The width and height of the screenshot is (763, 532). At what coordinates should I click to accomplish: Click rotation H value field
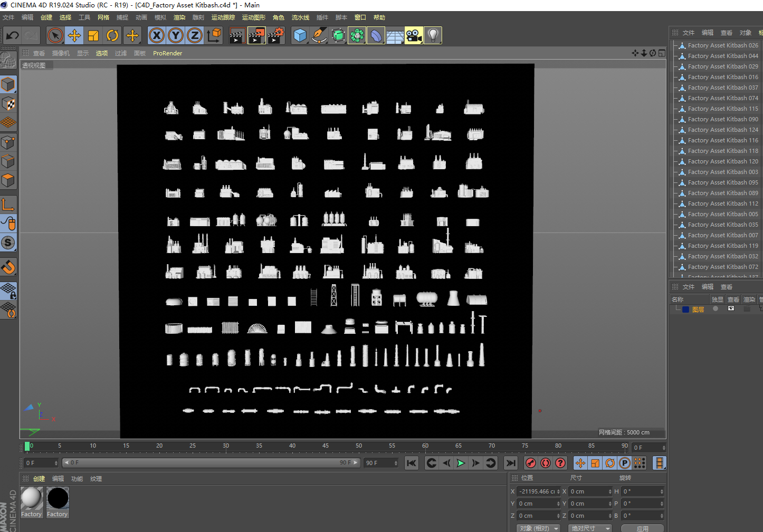[x=642, y=491]
